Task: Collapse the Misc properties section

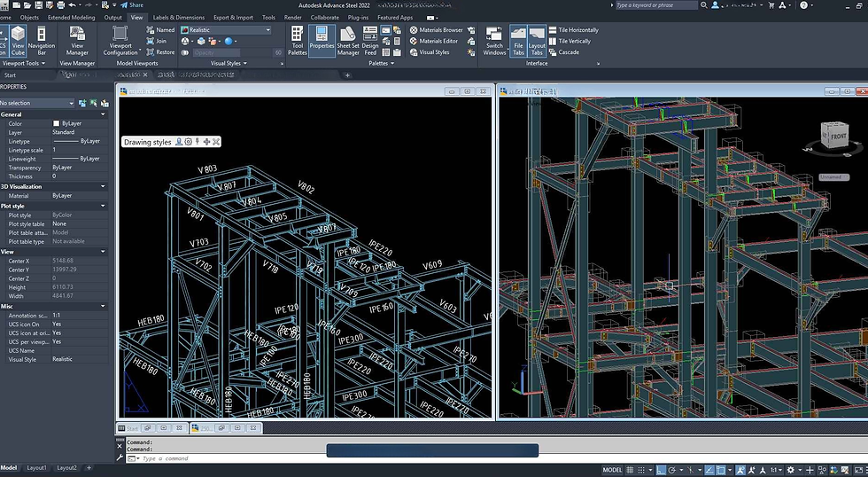Action: pyautogui.click(x=103, y=306)
